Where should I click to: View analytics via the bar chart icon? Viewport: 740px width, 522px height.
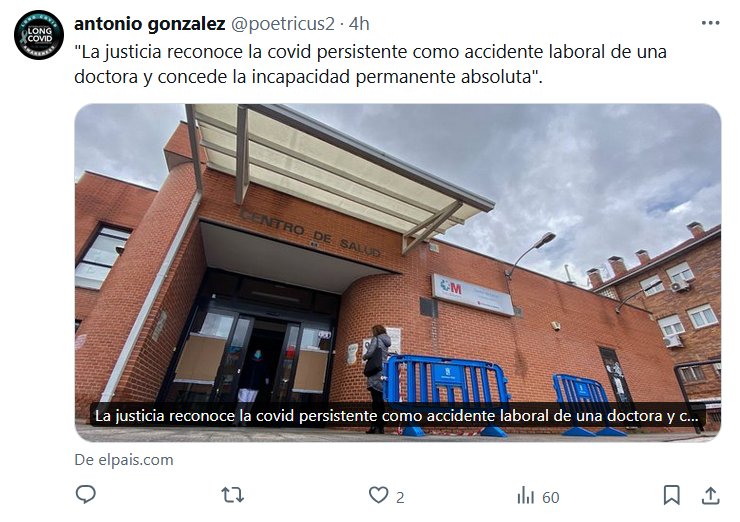[526, 496]
